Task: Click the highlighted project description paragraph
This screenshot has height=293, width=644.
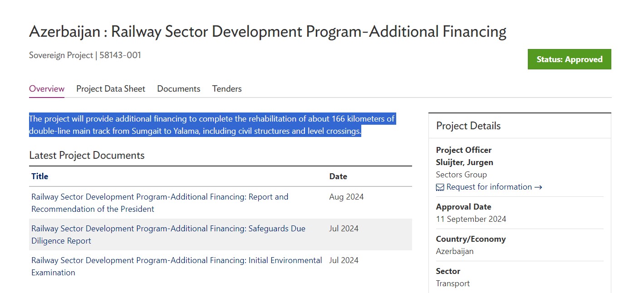Action: [211, 125]
